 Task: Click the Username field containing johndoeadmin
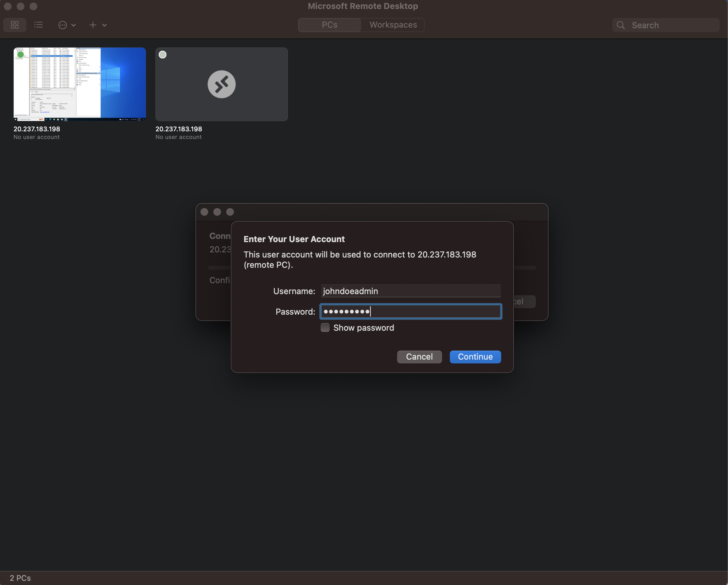coord(411,291)
